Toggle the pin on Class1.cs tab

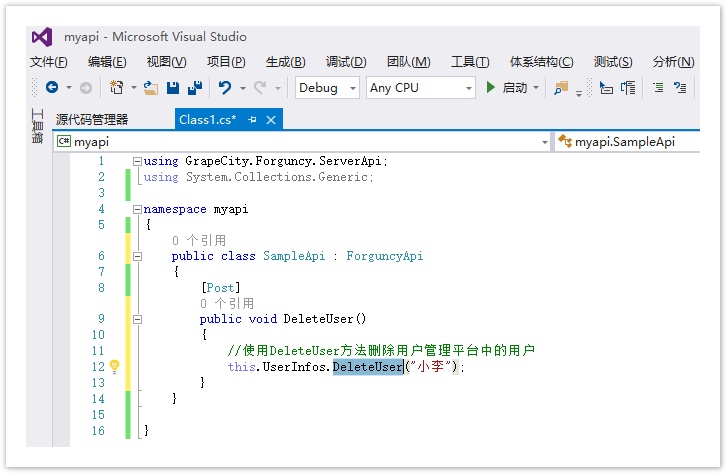click(252, 119)
